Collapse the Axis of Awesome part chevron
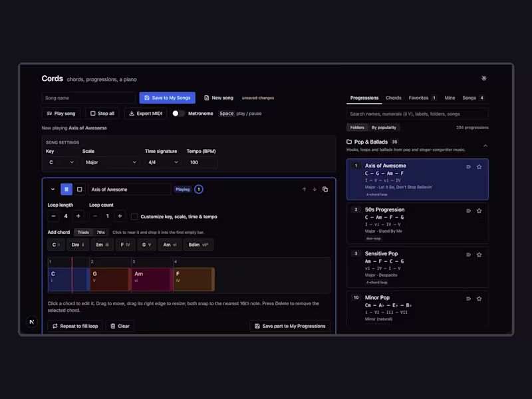 point(53,190)
